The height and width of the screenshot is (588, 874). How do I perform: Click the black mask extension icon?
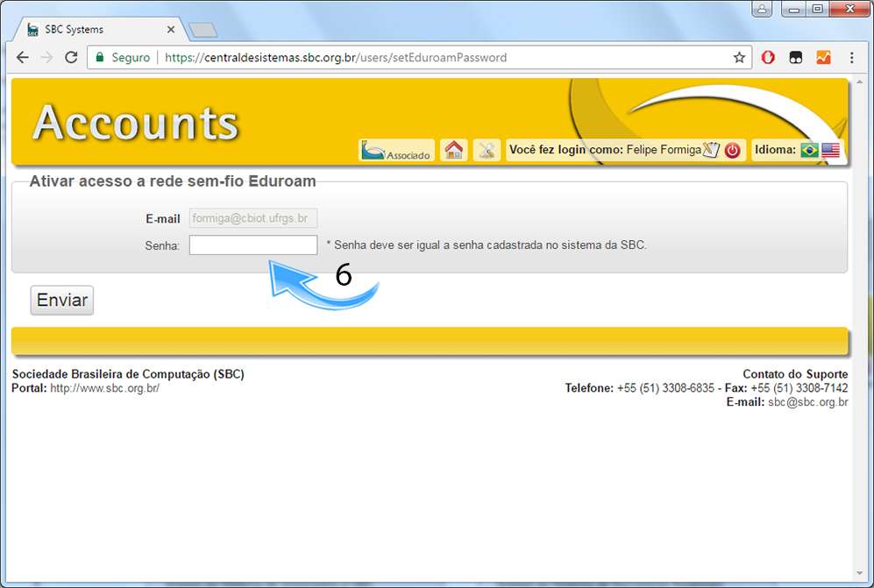[795, 58]
